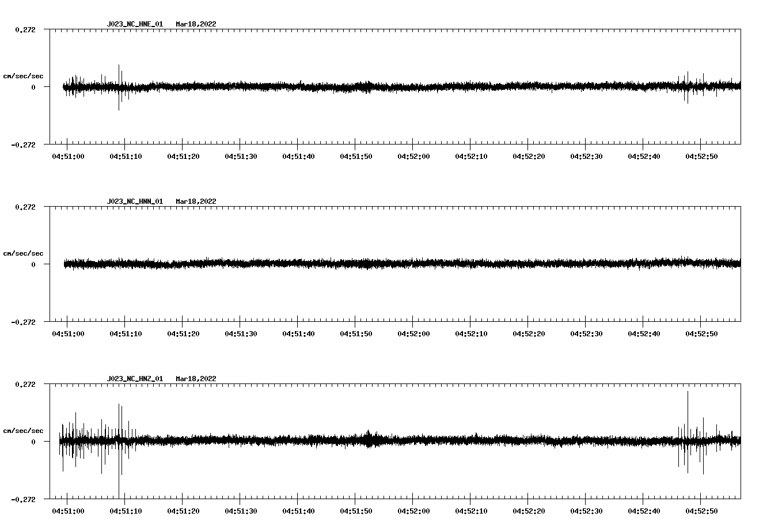782x532 pixels.
Task: Select the 04:52:20 tick label on HNN plot
Action: (529, 334)
